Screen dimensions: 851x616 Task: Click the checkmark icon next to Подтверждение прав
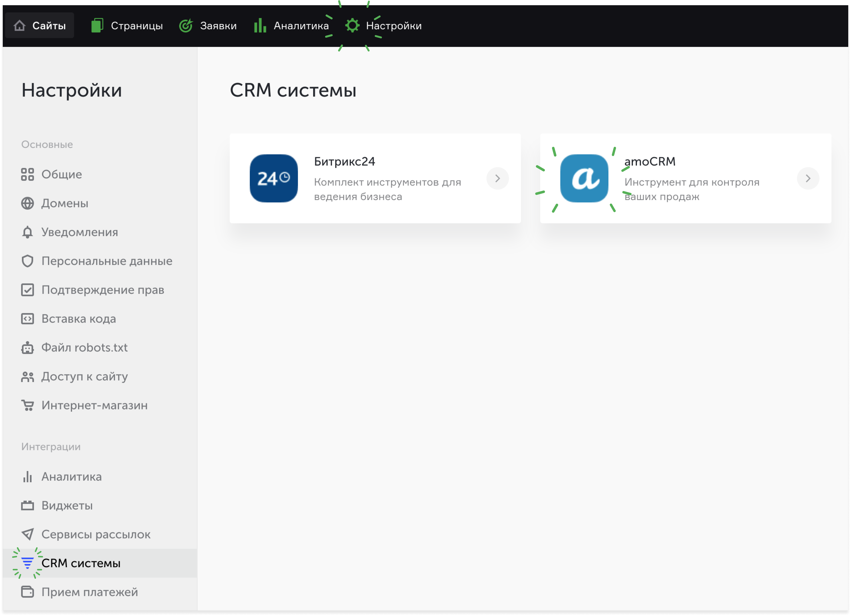click(27, 290)
